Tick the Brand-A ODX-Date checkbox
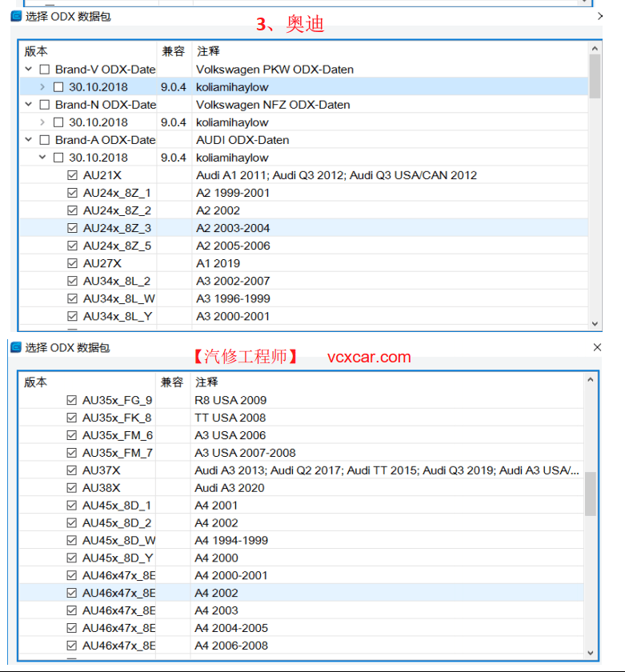Screen dimensions: 625x672 [x=45, y=140]
